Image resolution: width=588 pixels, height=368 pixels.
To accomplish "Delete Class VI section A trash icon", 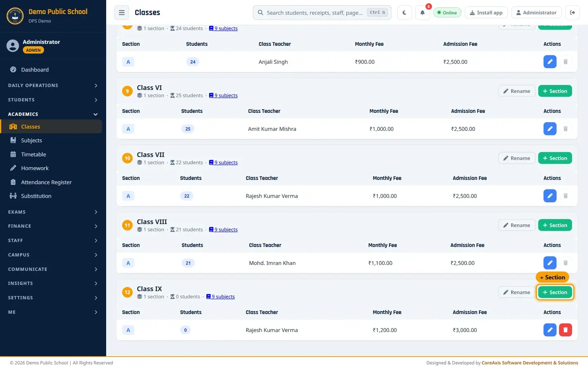I will pos(566,129).
